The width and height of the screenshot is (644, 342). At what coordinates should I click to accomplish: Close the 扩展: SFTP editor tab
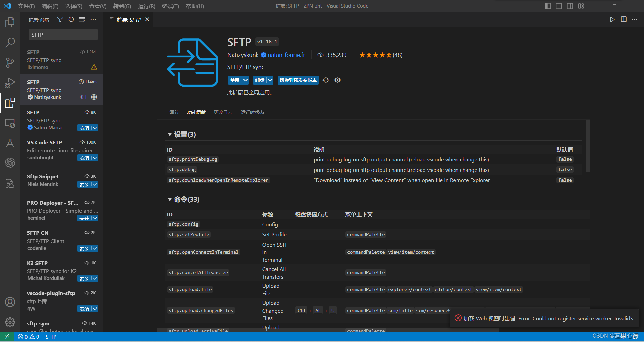[x=147, y=19]
